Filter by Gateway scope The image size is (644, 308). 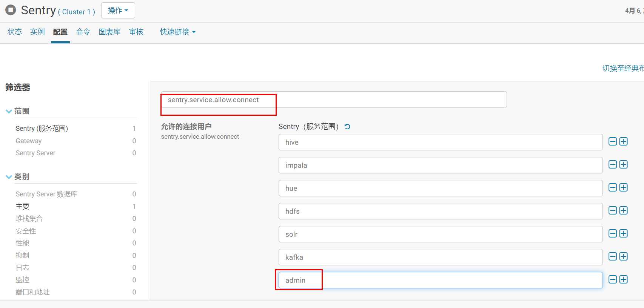click(29, 141)
